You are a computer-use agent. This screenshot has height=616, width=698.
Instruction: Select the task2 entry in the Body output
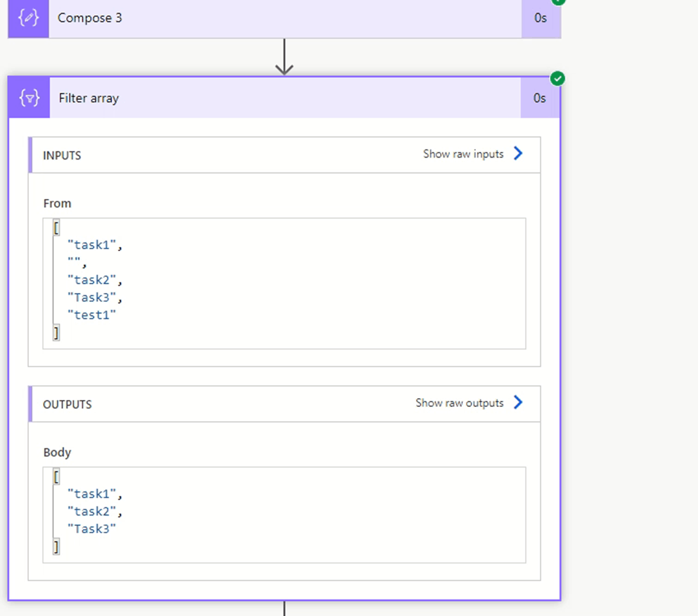tap(92, 511)
